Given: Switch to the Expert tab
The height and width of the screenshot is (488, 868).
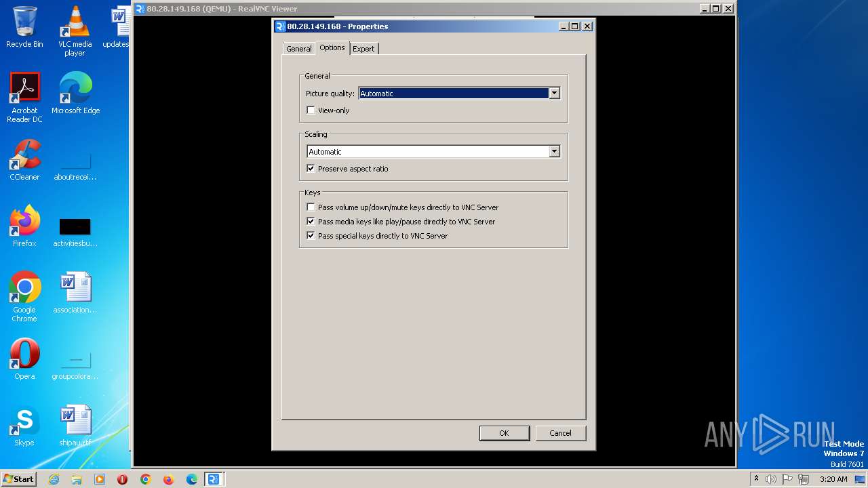Looking at the screenshot, I should click(363, 49).
